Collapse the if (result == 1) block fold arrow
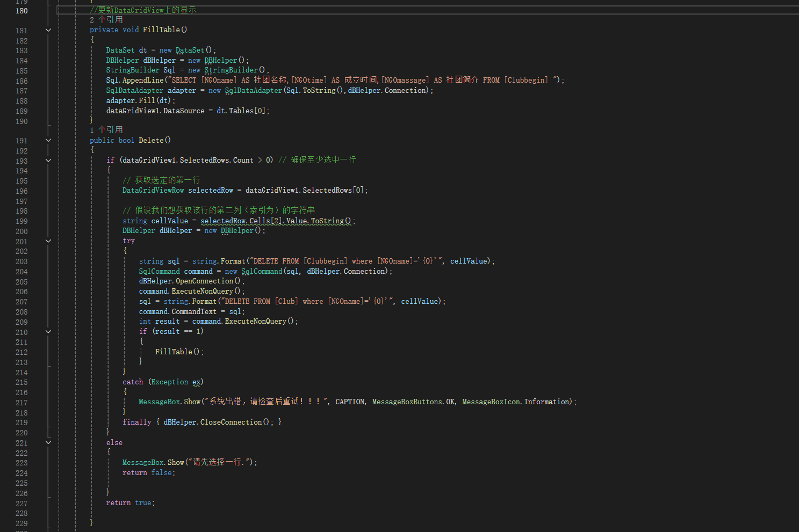 pos(48,332)
